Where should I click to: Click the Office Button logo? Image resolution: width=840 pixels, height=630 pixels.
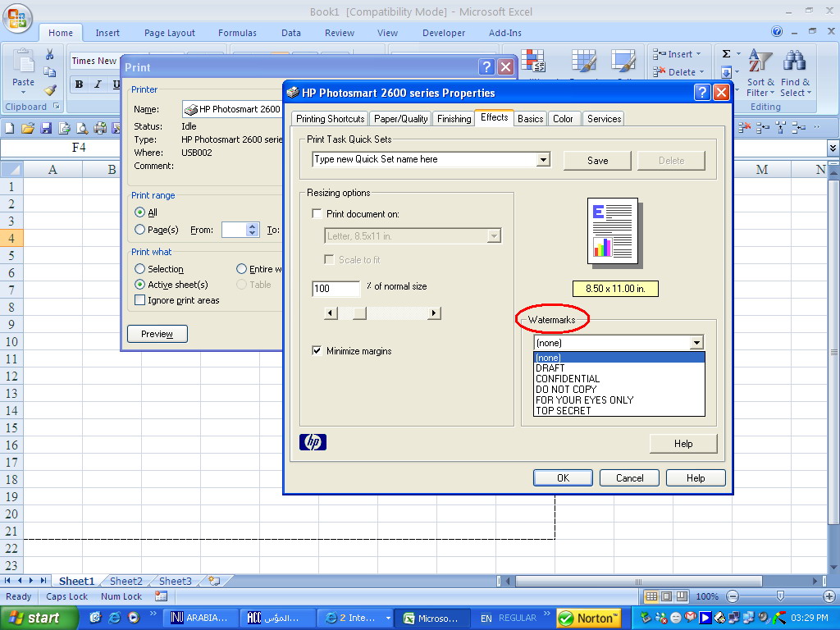17,19
